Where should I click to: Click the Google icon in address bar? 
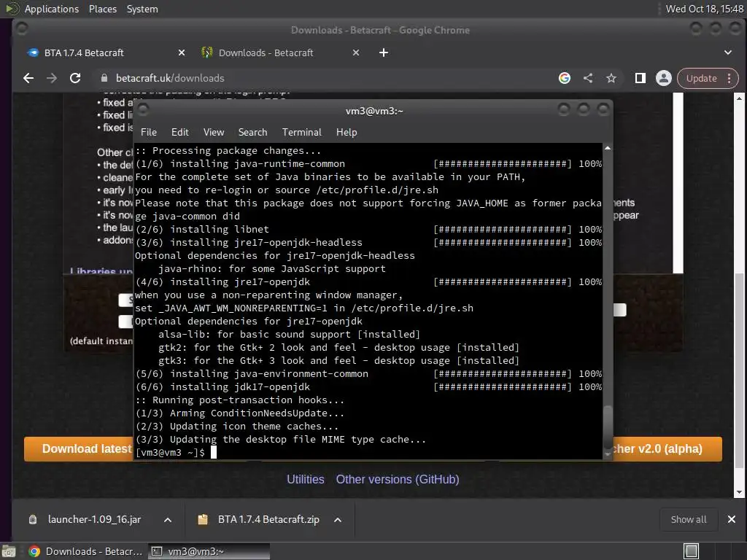(x=565, y=78)
